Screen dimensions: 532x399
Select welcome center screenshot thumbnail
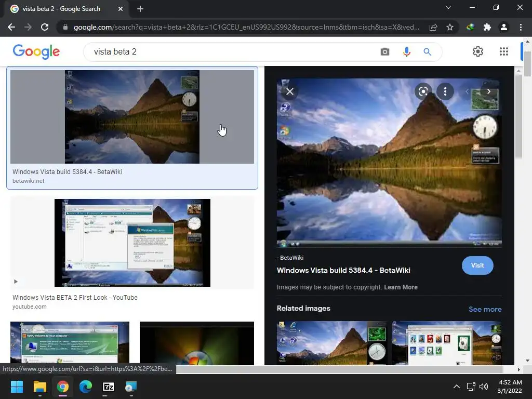70,343
